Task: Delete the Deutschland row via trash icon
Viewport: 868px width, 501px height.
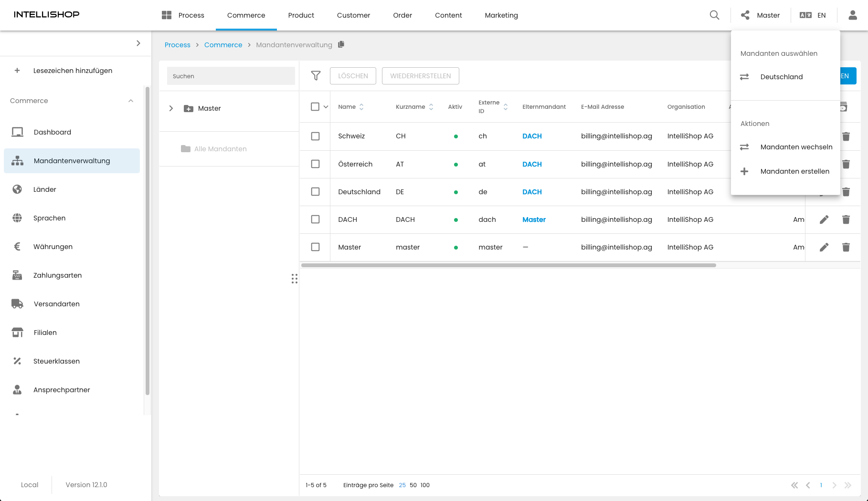Action: tap(846, 192)
